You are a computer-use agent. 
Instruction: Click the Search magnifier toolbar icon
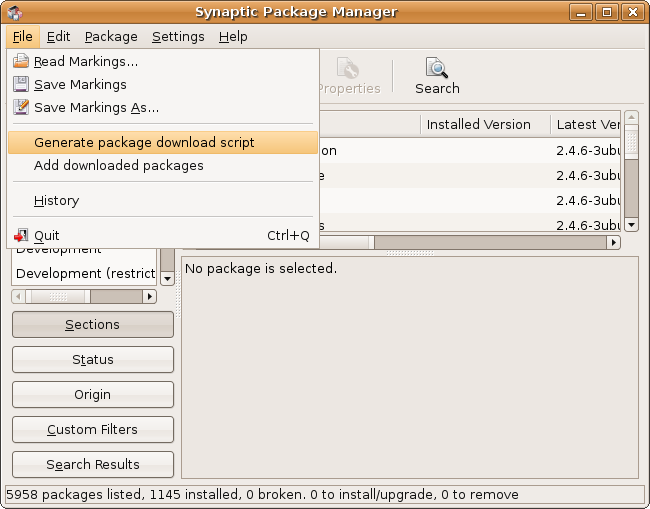[437, 68]
